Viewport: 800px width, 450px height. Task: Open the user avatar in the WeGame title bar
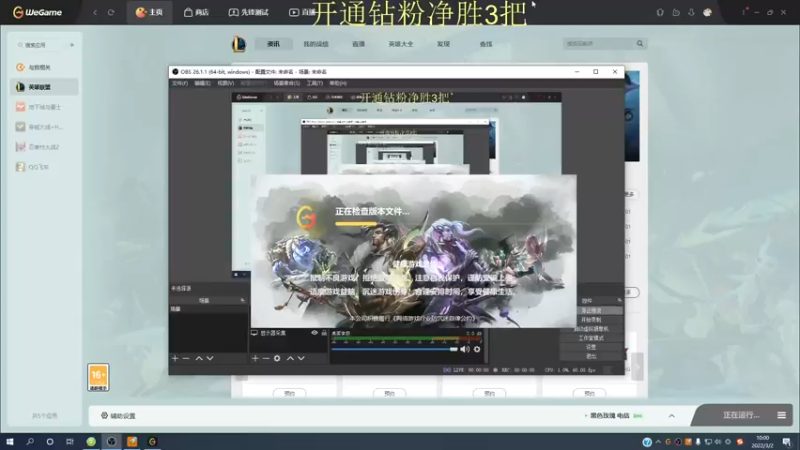707,12
